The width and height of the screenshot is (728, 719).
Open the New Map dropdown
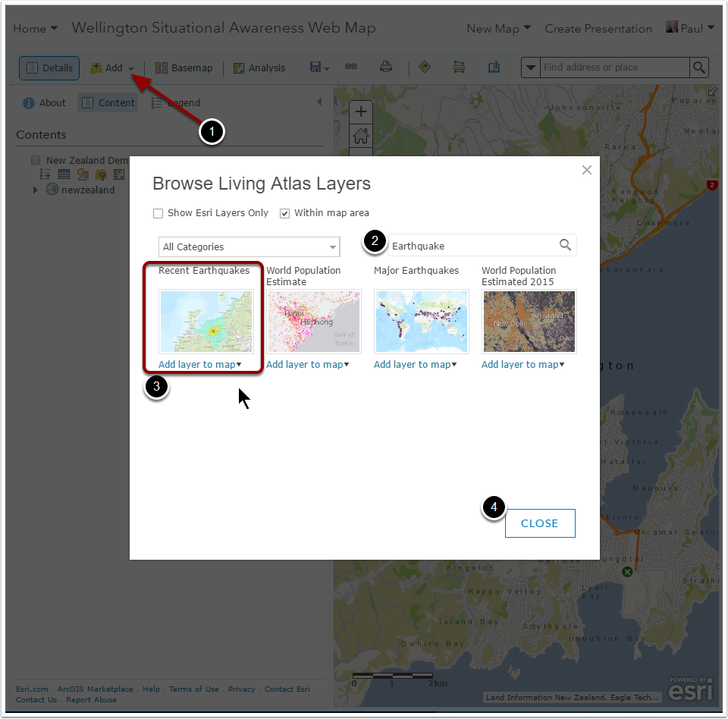coord(499,29)
